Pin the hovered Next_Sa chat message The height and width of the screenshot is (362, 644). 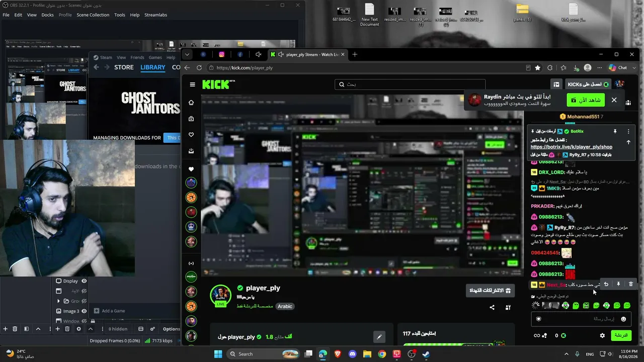[618, 284]
